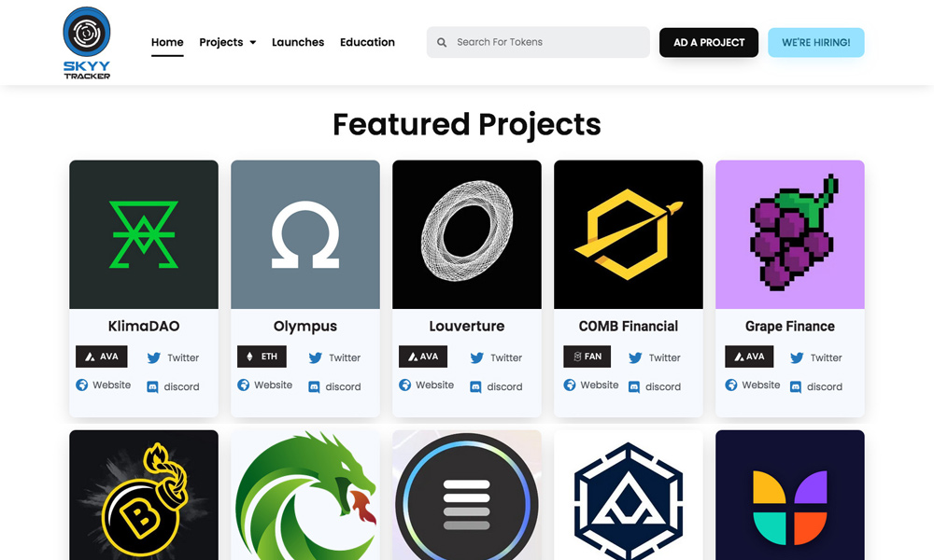Viewport: 934px width, 560px height.
Task: Click Grape Finance discord icon
Action: tap(796, 386)
